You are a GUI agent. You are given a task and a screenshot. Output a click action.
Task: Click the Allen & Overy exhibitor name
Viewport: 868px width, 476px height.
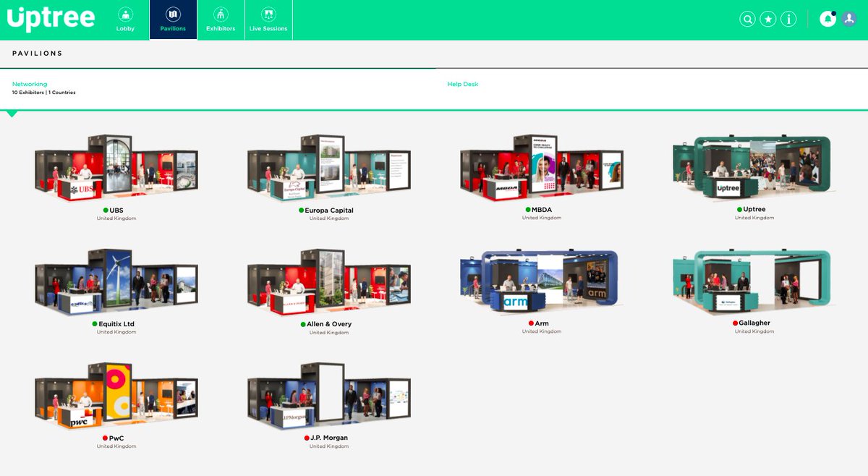click(329, 324)
